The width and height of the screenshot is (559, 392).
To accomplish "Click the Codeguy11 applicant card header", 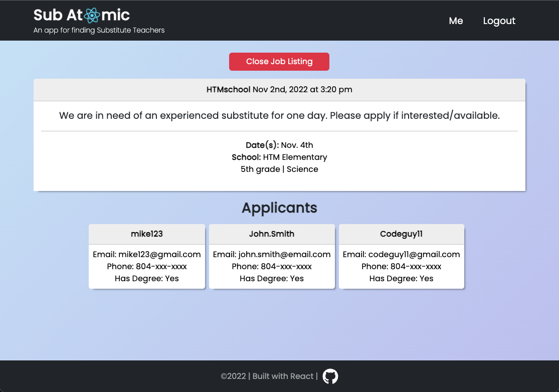I will (401, 234).
